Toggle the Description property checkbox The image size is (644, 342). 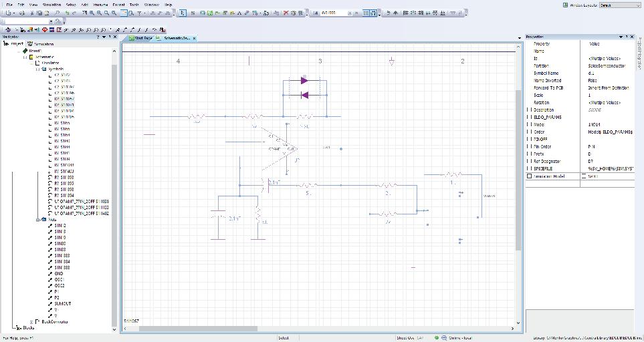pos(530,110)
